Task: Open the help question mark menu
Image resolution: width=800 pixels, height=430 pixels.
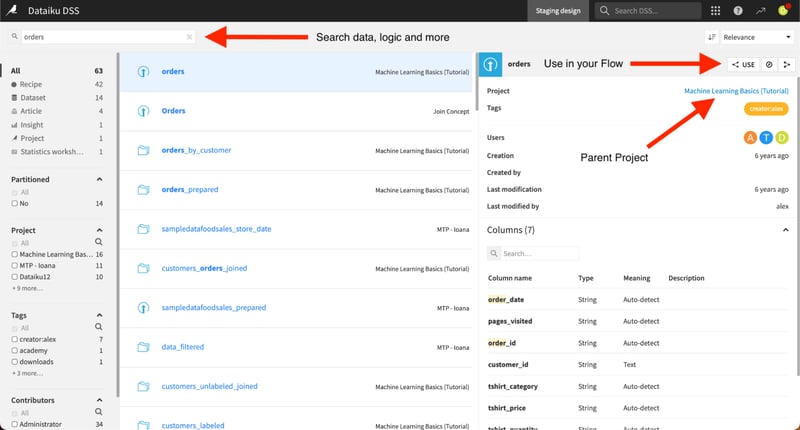Action: 738,11
